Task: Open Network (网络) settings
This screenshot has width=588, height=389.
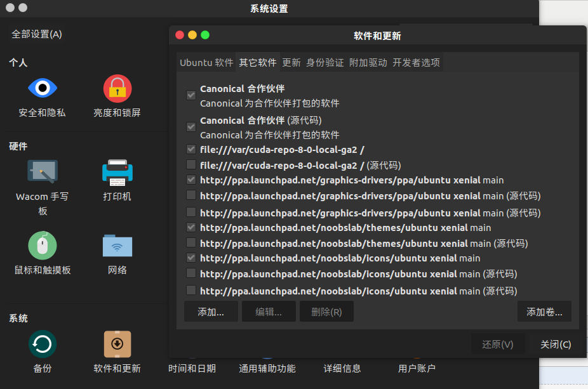Action: pos(117,254)
